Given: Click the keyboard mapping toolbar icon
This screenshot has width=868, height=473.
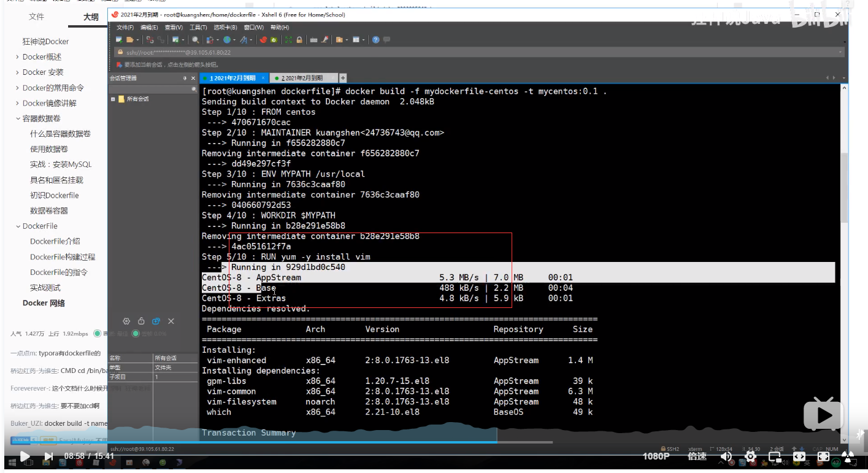Looking at the screenshot, I should coord(313,40).
